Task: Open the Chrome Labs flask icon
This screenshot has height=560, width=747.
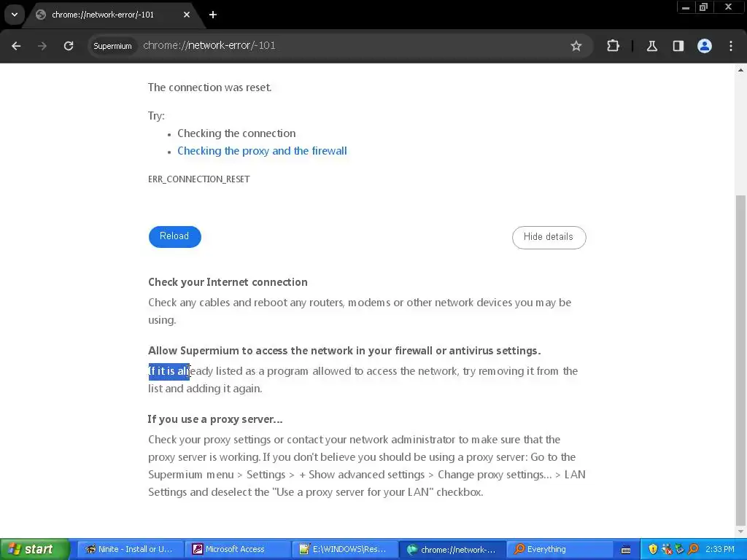Action: click(x=651, y=46)
